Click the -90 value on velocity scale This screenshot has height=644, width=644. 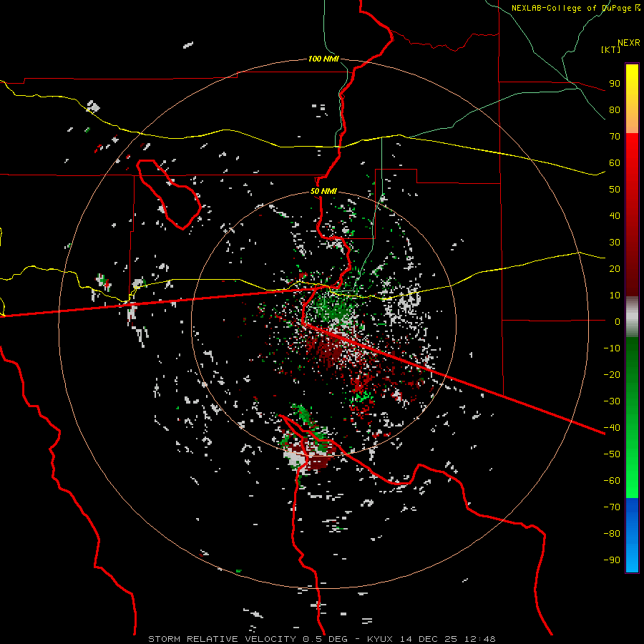coord(612,560)
